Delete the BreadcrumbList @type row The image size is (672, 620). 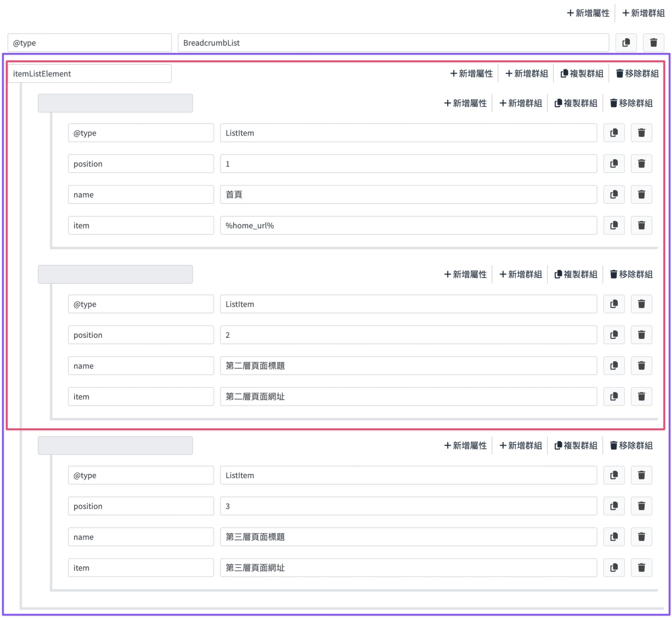tap(654, 43)
